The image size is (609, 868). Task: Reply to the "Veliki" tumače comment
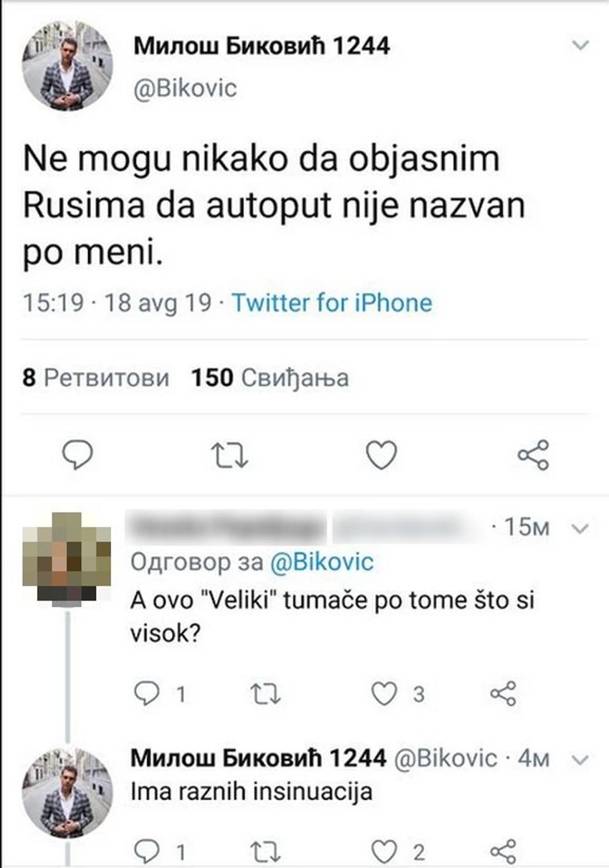[x=148, y=693]
